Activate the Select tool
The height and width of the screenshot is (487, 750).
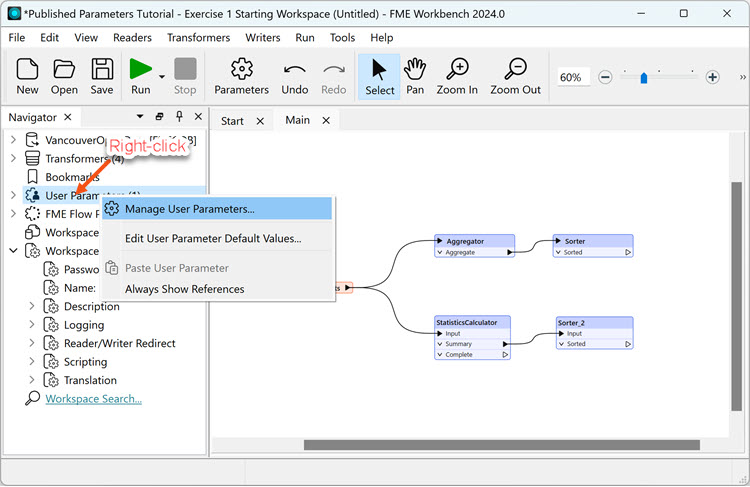coord(379,77)
